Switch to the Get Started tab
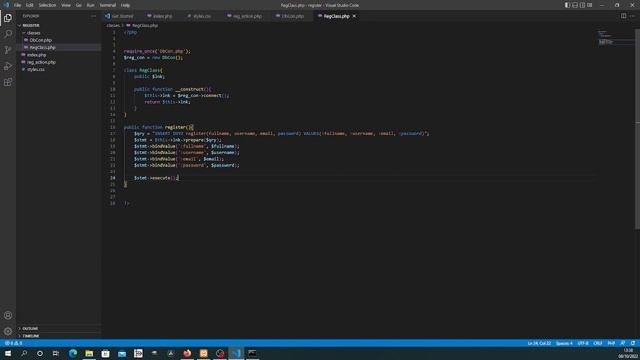 tap(119, 16)
